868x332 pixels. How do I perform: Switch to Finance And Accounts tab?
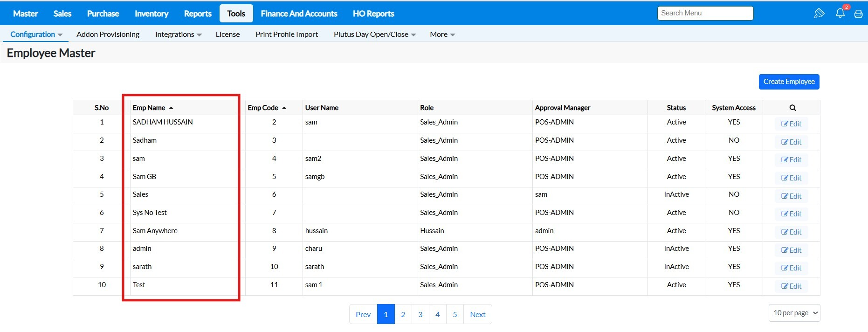pos(299,14)
